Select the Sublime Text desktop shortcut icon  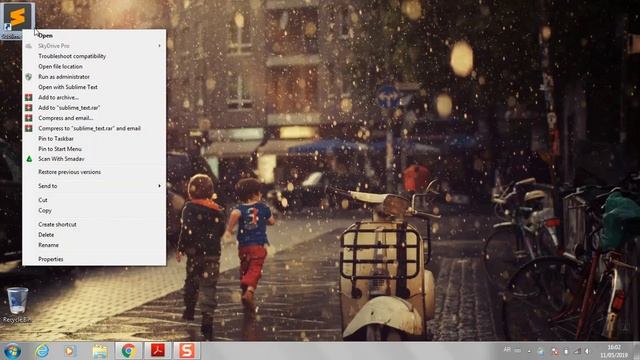16,20
